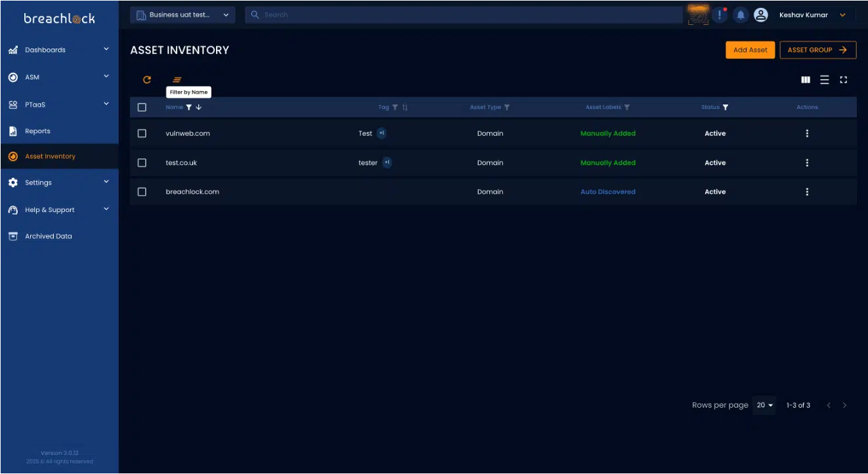Expand the Settings menu chevron
868x474 pixels.
click(x=106, y=182)
